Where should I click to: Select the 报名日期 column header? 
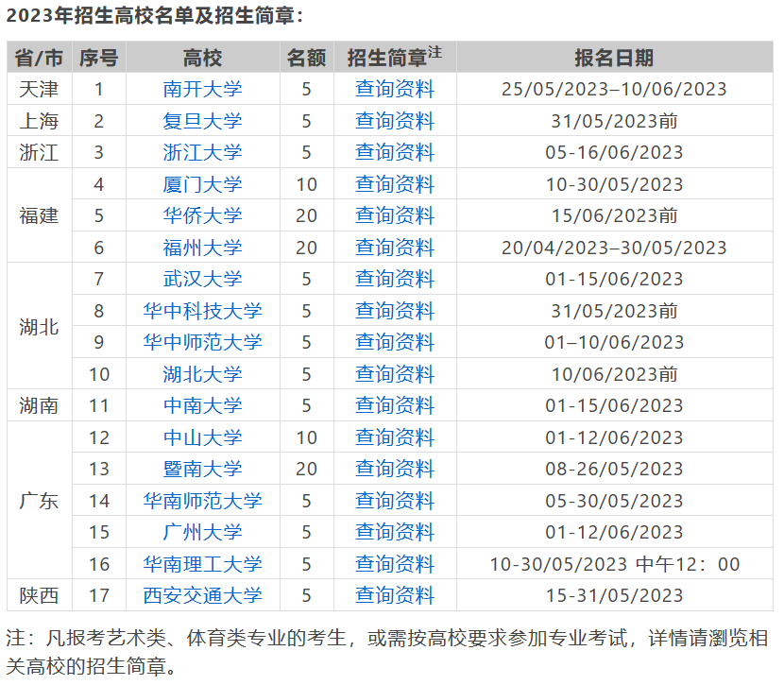coord(614,57)
